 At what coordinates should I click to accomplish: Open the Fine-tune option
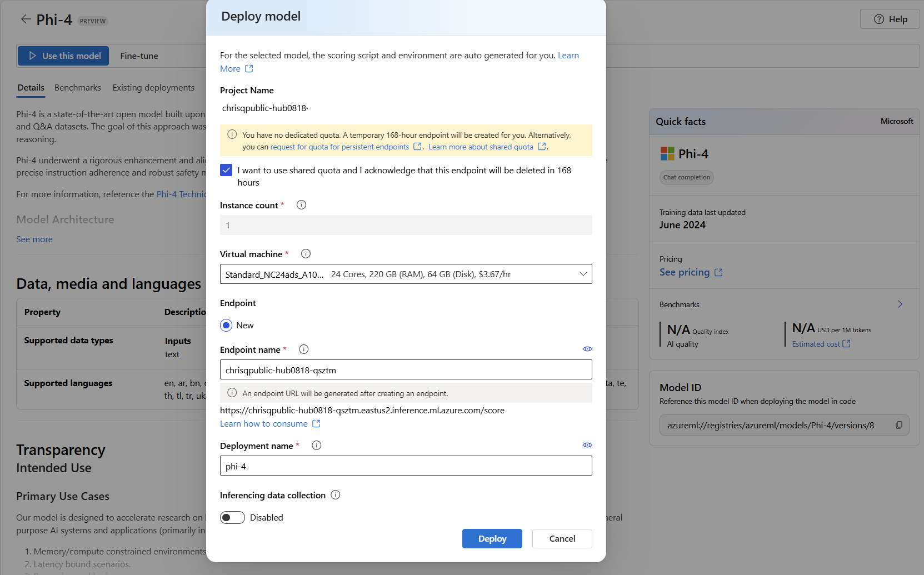point(139,56)
